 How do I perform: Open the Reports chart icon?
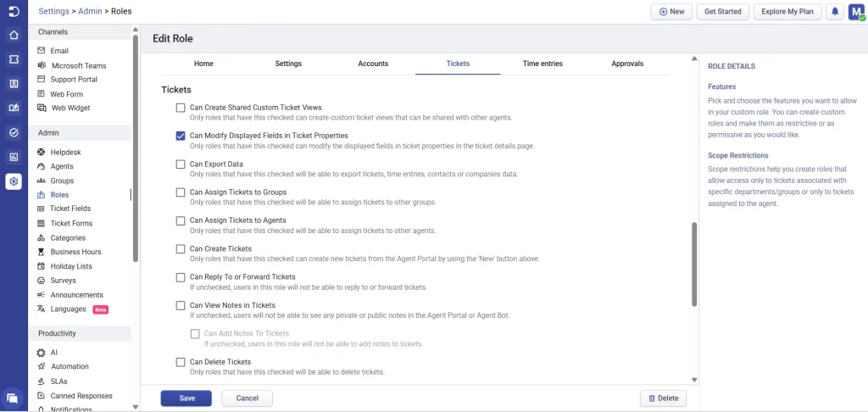click(x=14, y=157)
